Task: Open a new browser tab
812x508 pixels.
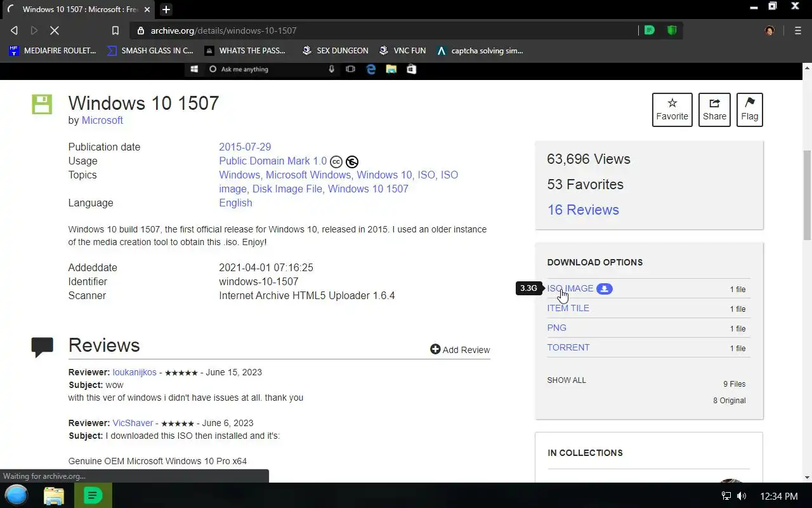Action: coord(166,10)
